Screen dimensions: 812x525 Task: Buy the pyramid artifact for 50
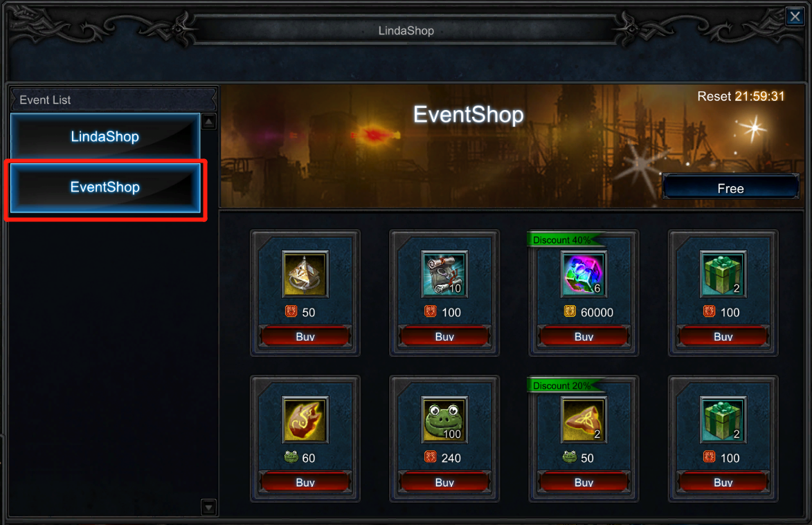pos(305,337)
